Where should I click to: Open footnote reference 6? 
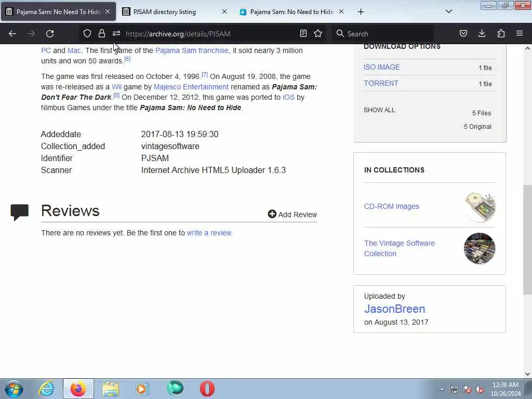tap(127, 59)
